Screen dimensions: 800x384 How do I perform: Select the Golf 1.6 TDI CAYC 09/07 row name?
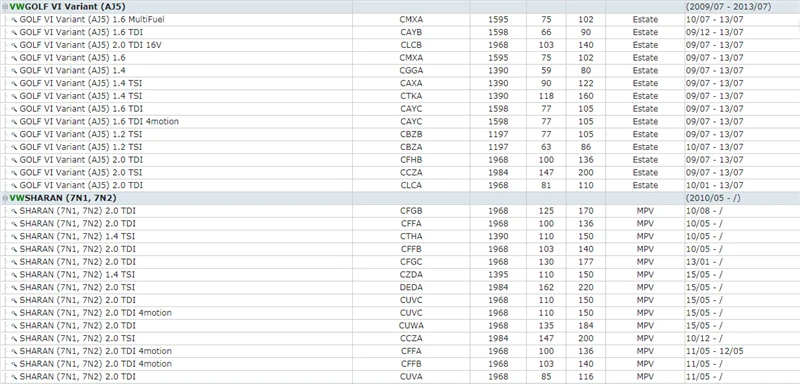(81, 109)
